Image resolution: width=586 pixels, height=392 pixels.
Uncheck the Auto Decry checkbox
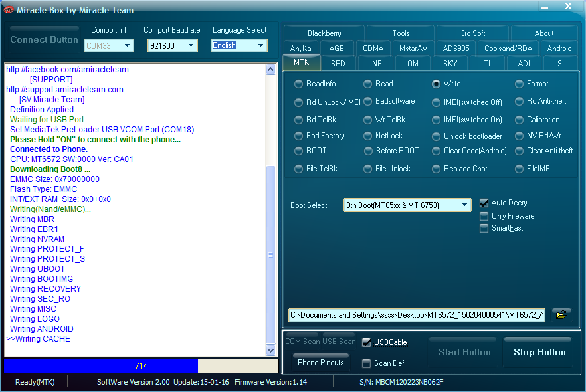coord(484,203)
